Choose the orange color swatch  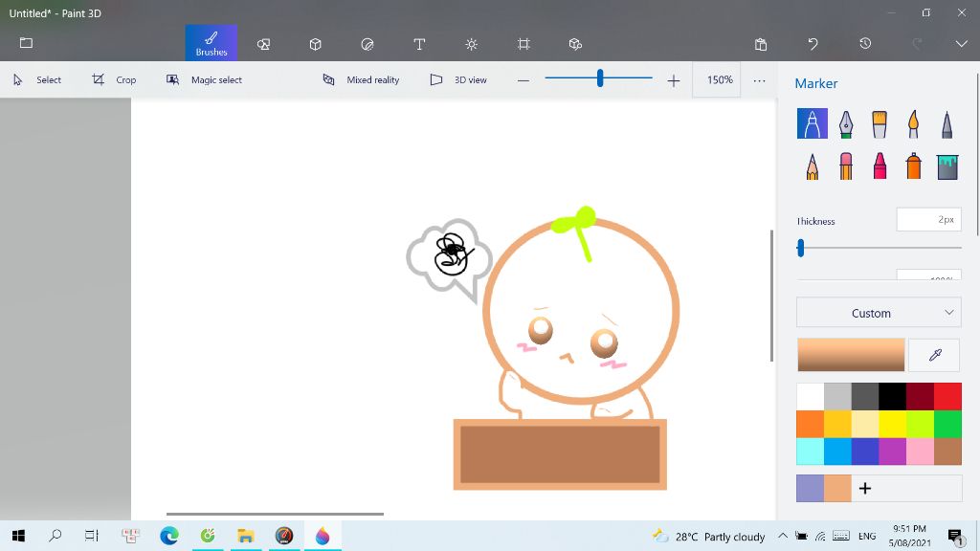click(x=810, y=424)
